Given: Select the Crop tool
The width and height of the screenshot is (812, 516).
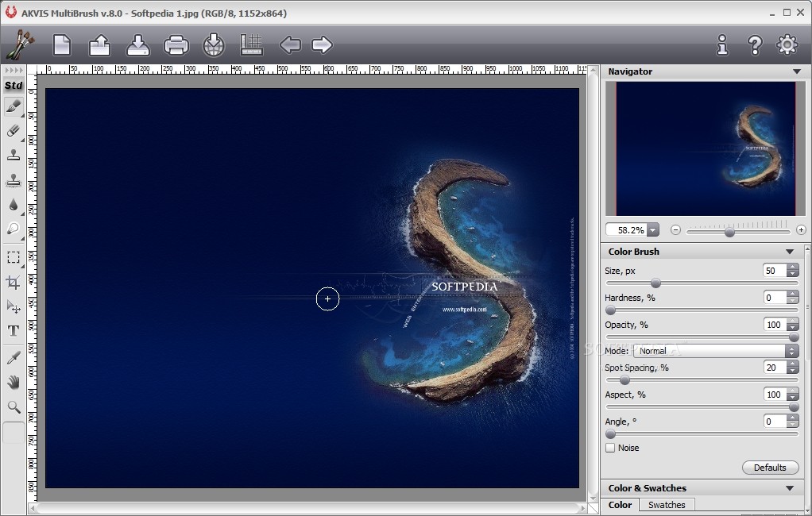Looking at the screenshot, I should (x=14, y=282).
